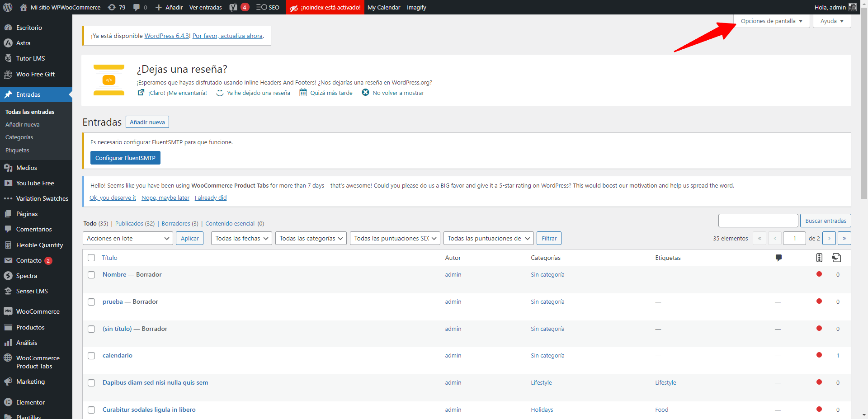Image resolution: width=868 pixels, height=419 pixels.
Task: Click the Yoast SEO score column icon
Action: click(x=819, y=258)
